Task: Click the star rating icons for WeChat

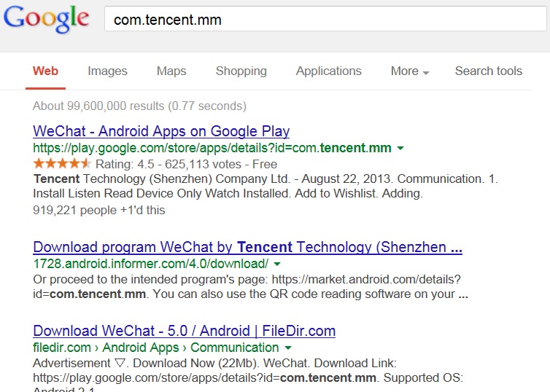Action: point(62,164)
